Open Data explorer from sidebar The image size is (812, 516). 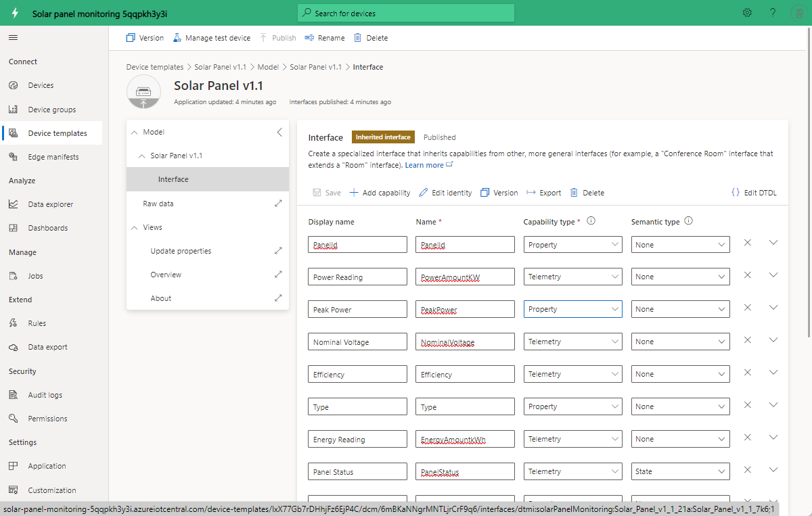[51, 204]
